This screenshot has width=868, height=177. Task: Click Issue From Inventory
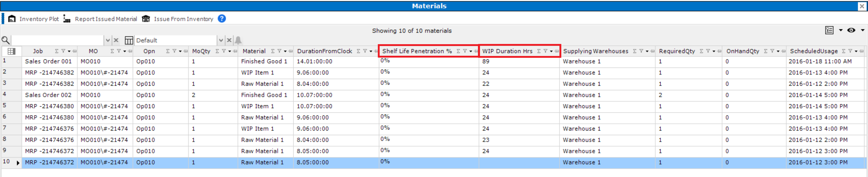pyautogui.click(x=178, y=19)
